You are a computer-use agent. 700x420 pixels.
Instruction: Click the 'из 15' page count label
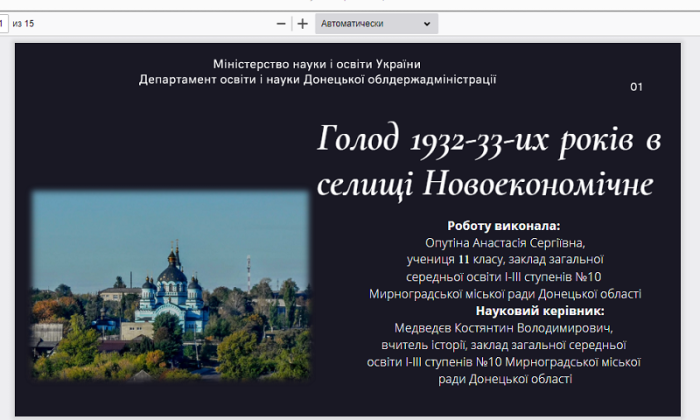point(23,23)
